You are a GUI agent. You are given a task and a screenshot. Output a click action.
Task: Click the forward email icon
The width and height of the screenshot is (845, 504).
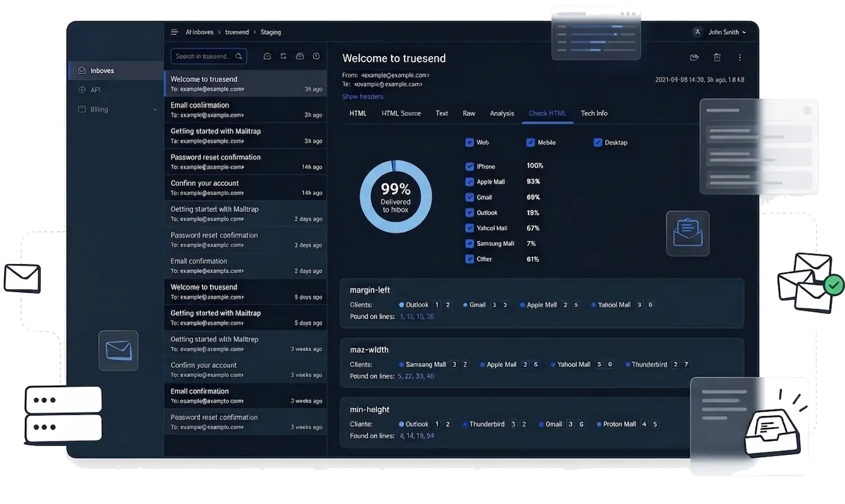pos(694,57)
